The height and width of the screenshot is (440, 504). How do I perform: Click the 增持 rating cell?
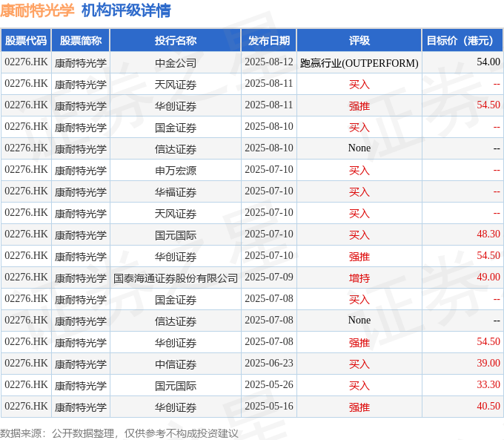tap(359, 278)
